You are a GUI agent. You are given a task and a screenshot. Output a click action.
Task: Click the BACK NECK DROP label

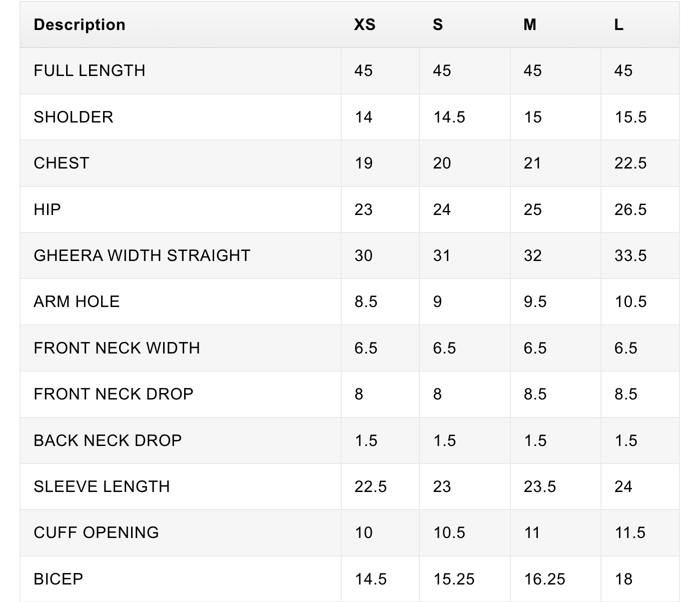point(108,440)
